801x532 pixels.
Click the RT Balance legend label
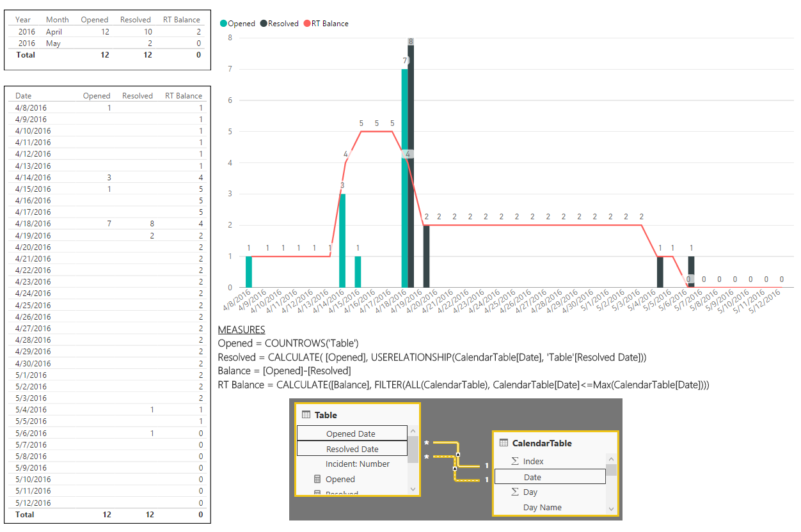tap(330, 24)
